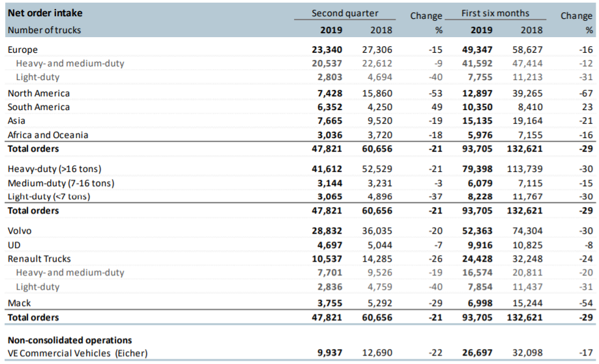Click Asia second quarter 2018 value 9,520
This screenshot has width=599, height=364.
pyautogui.click(x=380, y=120)
